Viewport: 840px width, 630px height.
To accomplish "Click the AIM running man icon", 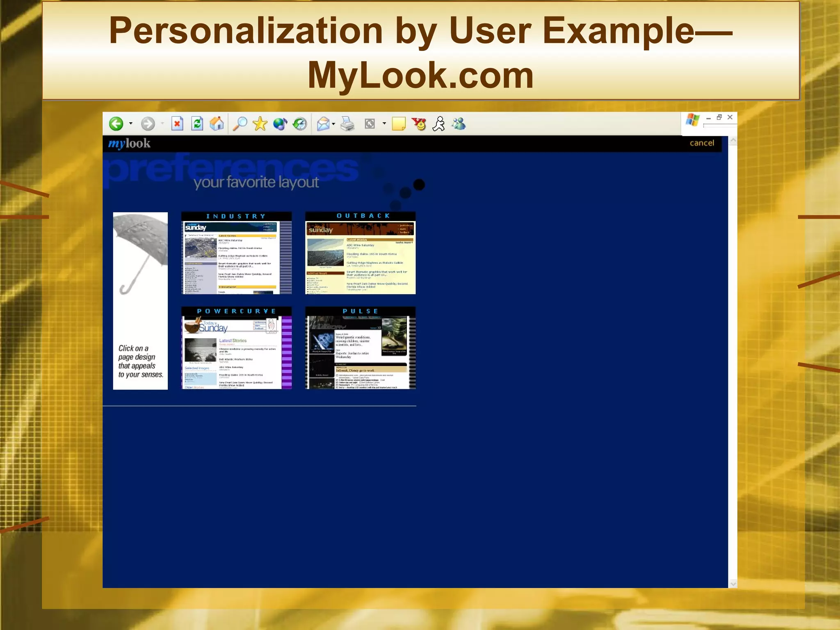I will 439,123.
